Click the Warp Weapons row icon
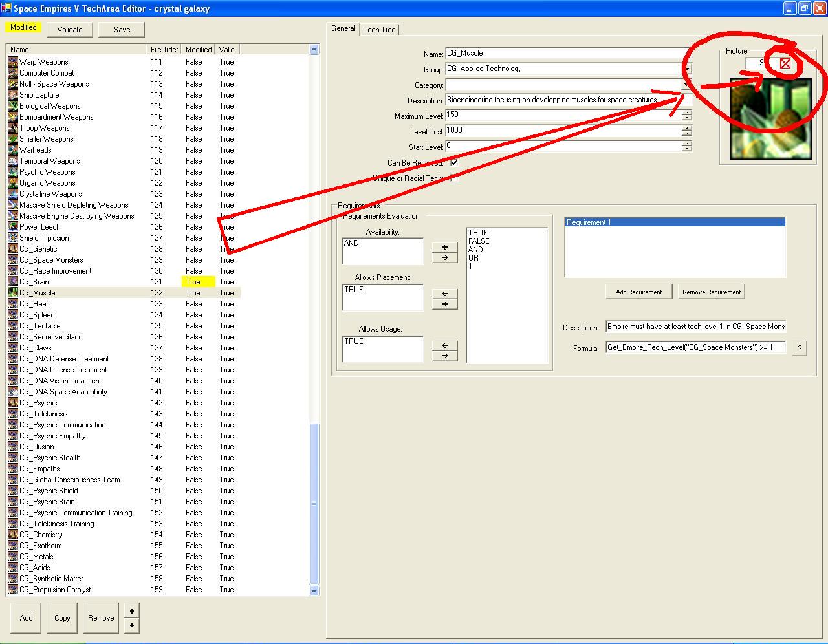Screen dimensions: 828x644 pos(13,62)
